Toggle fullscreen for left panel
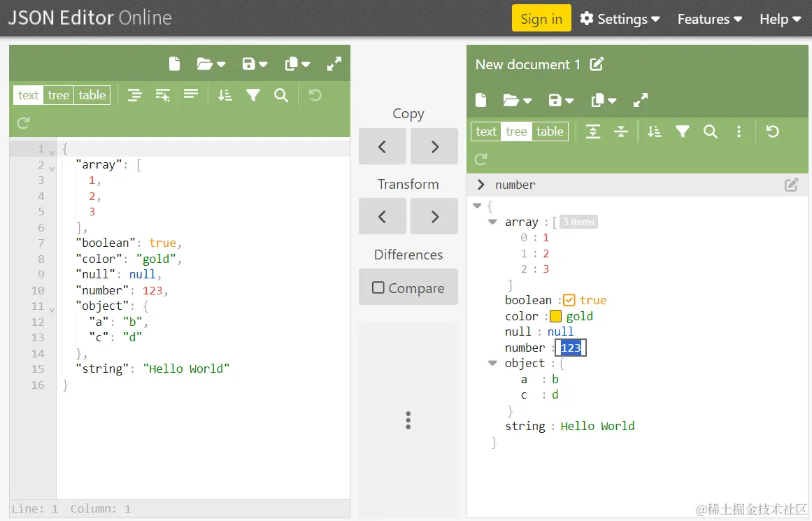 point(334,64)
